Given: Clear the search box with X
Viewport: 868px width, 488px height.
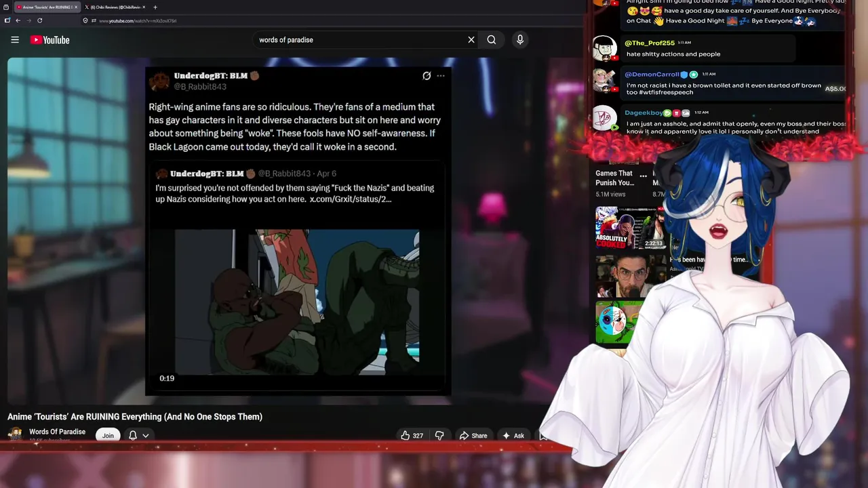Looking at the screenshot, I should [471, 40].
